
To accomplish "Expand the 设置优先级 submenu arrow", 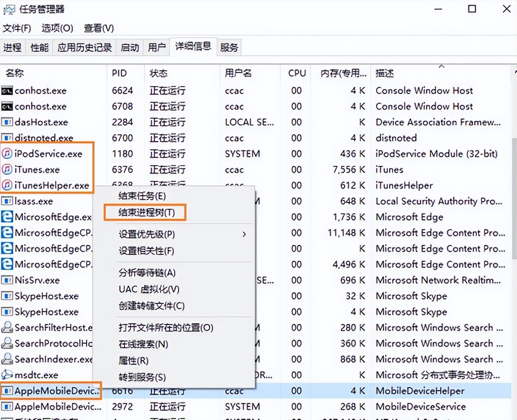I will pyautogui.click(x=244, y=235).
